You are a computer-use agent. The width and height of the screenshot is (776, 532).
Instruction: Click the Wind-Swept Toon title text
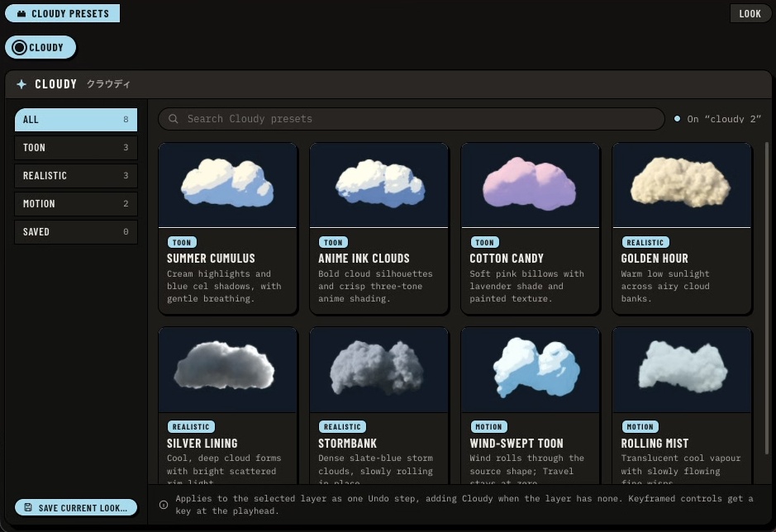click(x=517, y=444)
